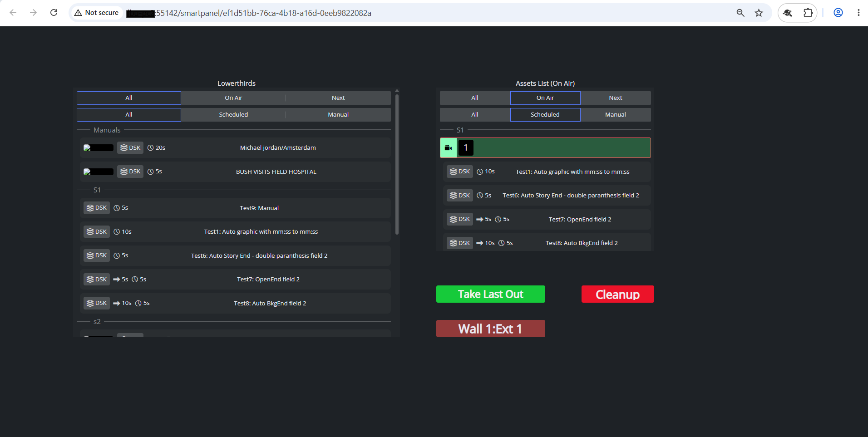Click the red Cleanup button
The width and height of the screenshot is (868, 437).
point(618,294)
